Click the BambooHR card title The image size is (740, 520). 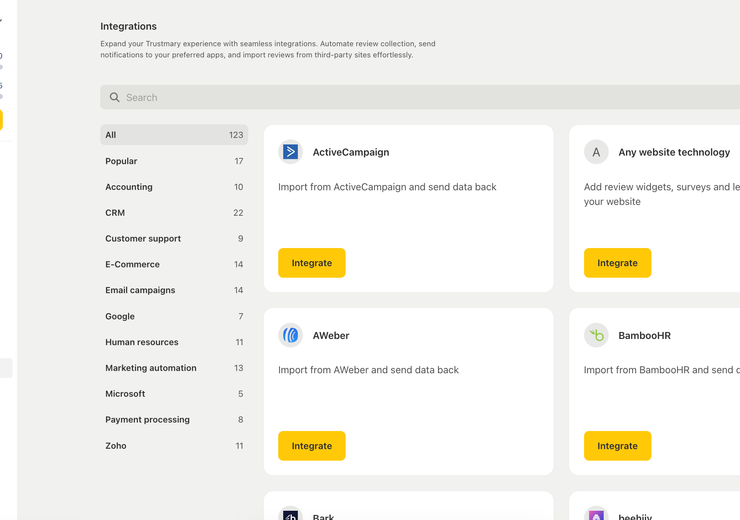644,335
